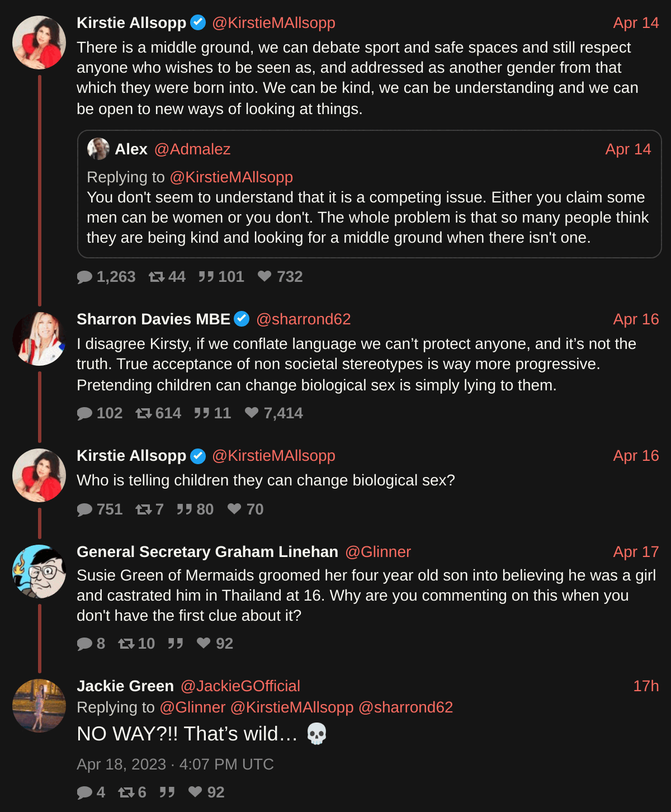Click heart icon with 7,414 likes
Screen dimensions: 671x812
tap(252, 413)
